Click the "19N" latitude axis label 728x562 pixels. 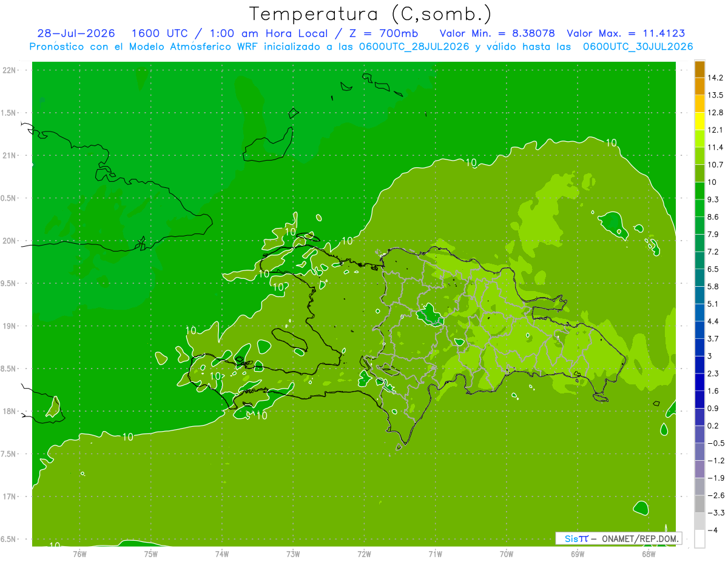(10, 326)
